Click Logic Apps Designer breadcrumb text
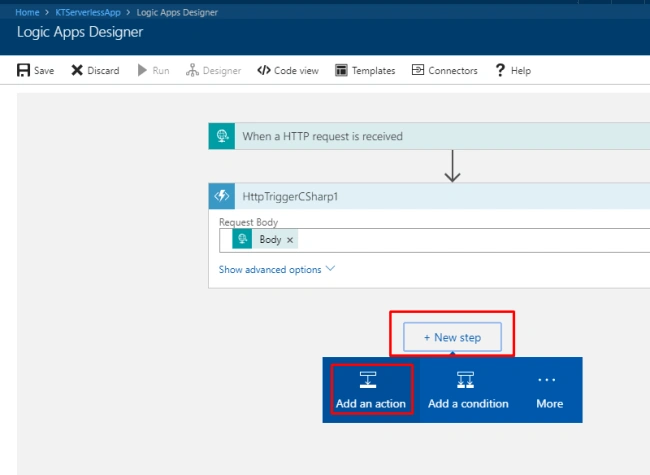The image size is (650, 475). 177,12
